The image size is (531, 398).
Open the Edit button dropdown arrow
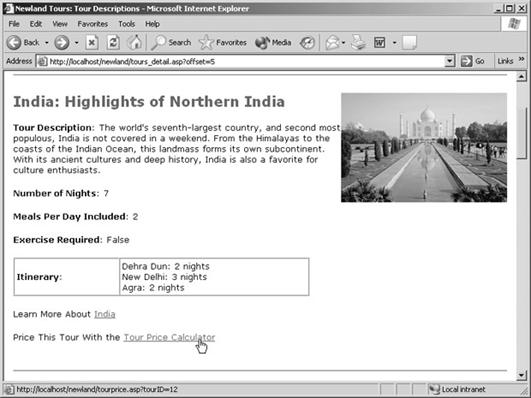394,43
